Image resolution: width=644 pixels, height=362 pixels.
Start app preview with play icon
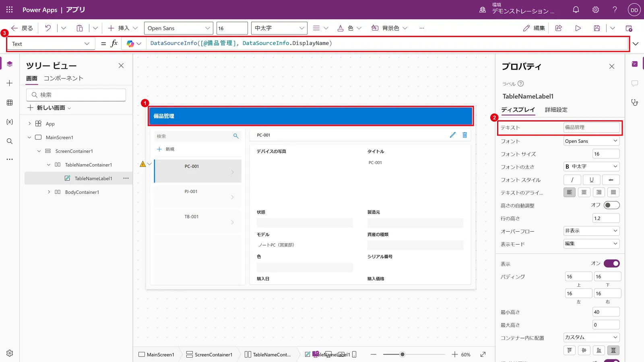pos(578,28)
